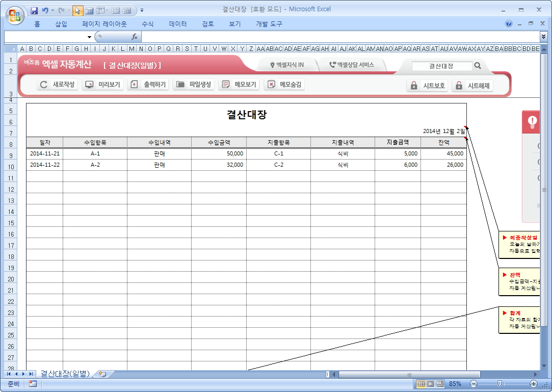
Task: Open the 데이터 ribbon tab
Action: click(x=178, y=24)
